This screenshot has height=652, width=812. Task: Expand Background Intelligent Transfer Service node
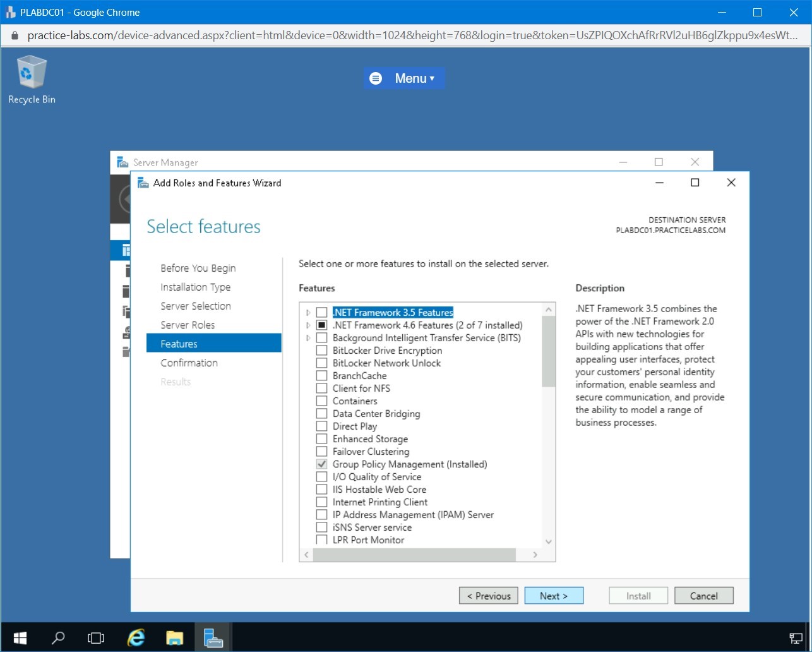tap(308, 338)
